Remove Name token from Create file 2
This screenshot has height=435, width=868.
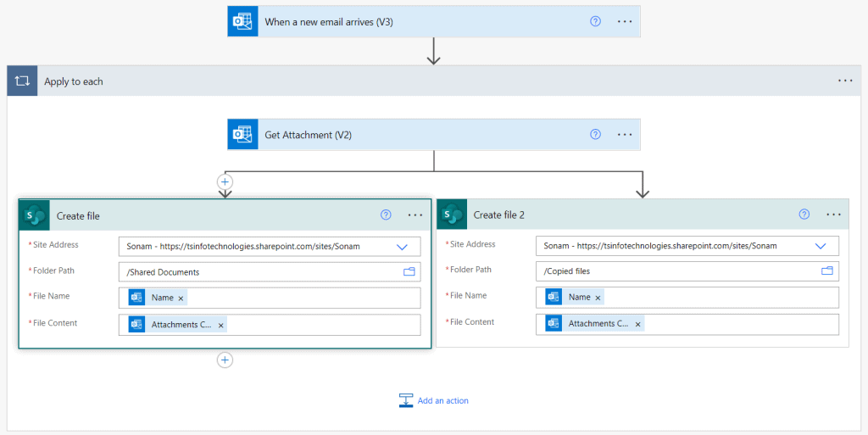(598, 297)
